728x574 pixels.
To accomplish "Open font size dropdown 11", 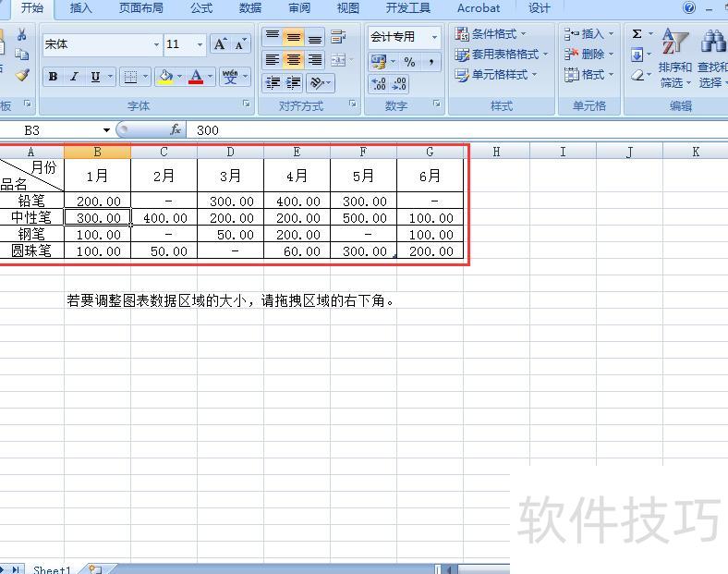I will pyautogui.click(x=200, y=44).
